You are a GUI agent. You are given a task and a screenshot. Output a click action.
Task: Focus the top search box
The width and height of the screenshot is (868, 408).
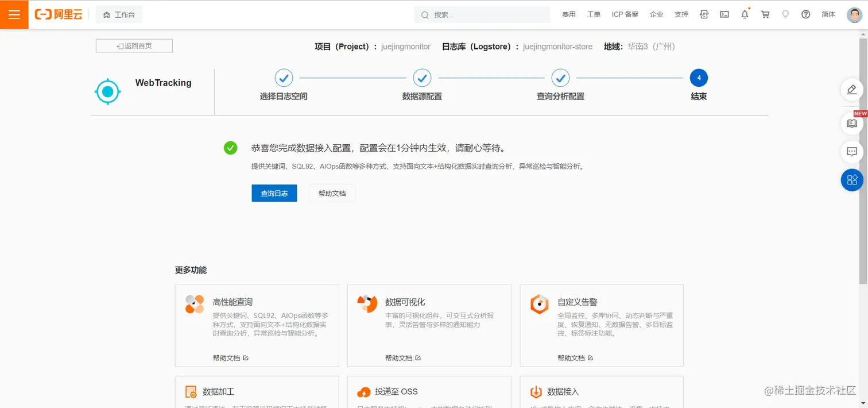tap(482, 15)
